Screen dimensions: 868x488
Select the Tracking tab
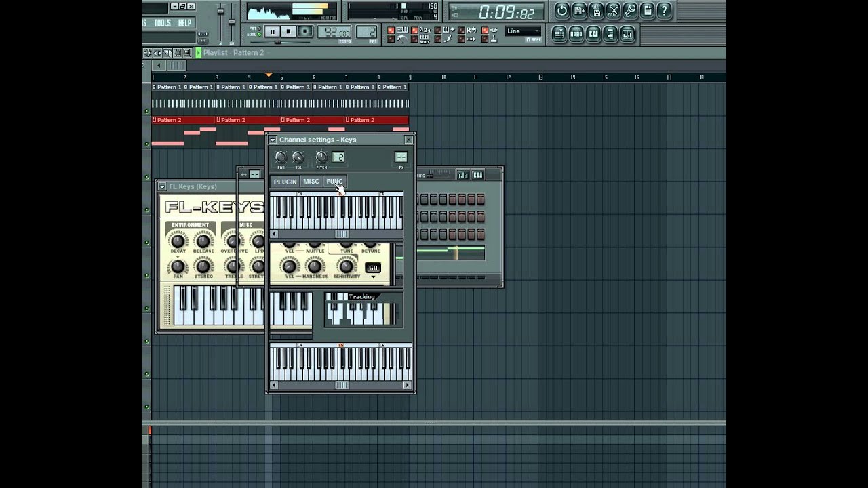[x=361, y=297]
